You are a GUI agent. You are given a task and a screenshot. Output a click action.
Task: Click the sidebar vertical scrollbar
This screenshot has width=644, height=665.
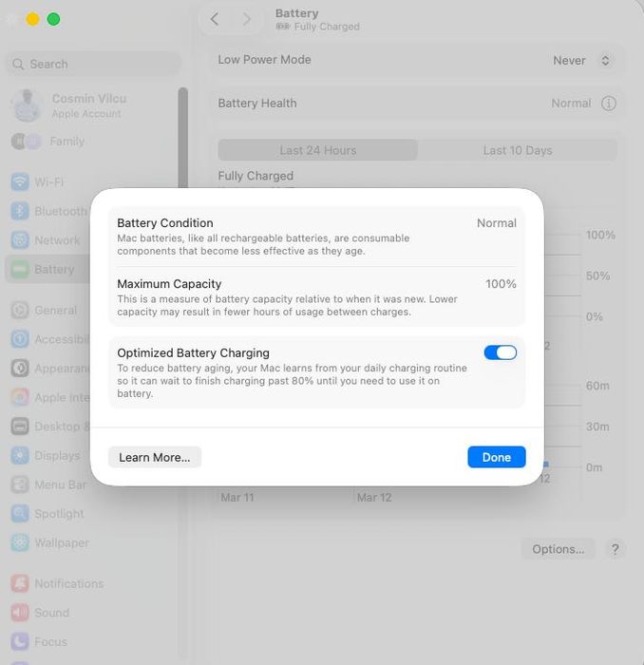[183, 138]
